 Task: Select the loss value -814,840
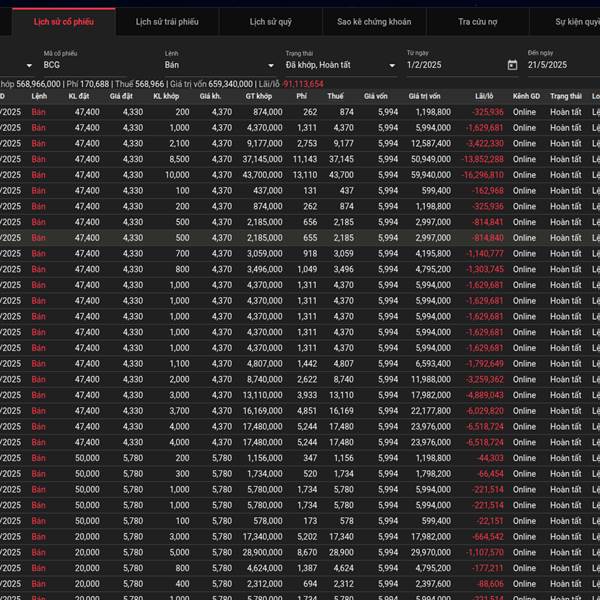click(488, 238)
